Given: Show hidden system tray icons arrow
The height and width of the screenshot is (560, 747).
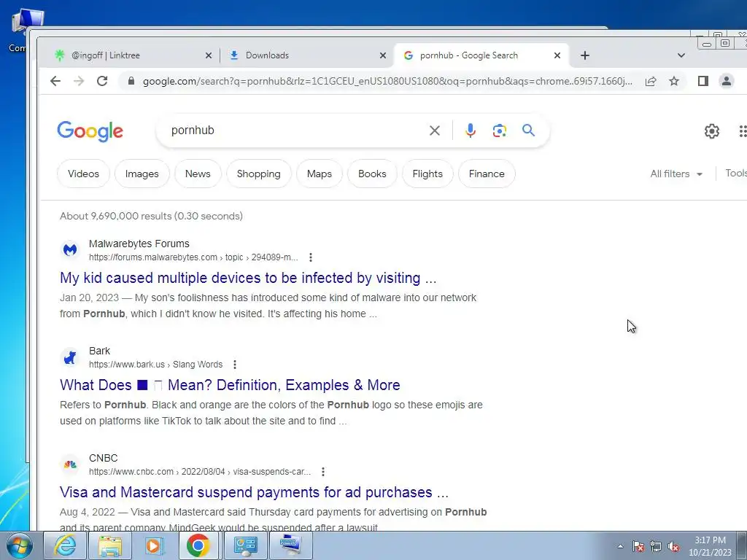Looking at the screenshot, I should click(620, 546).
